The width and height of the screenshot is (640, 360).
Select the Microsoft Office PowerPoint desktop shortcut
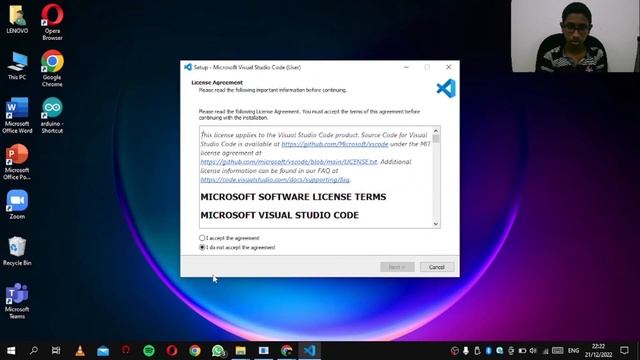[17, 162]
